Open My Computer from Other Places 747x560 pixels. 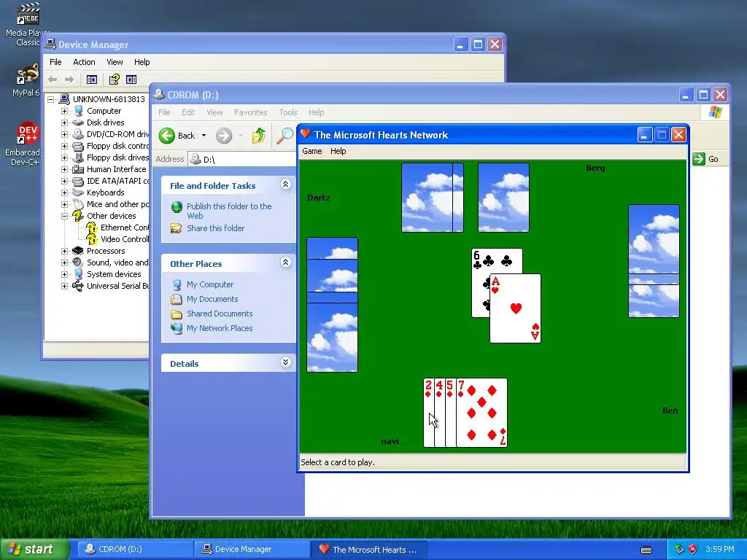coord(209,284)
